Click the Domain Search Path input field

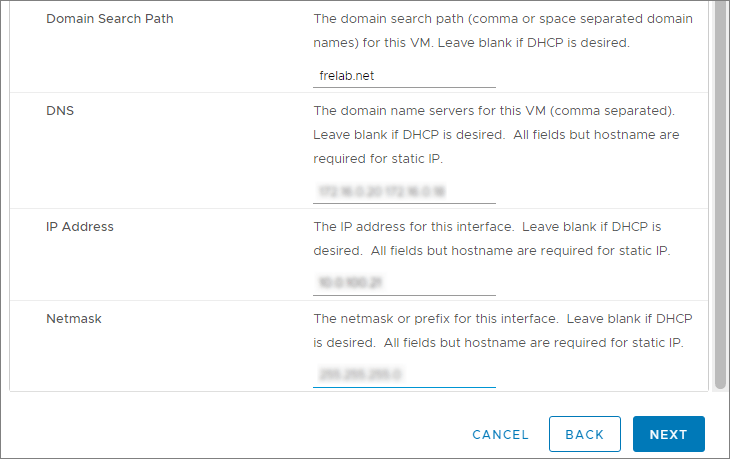404,76
